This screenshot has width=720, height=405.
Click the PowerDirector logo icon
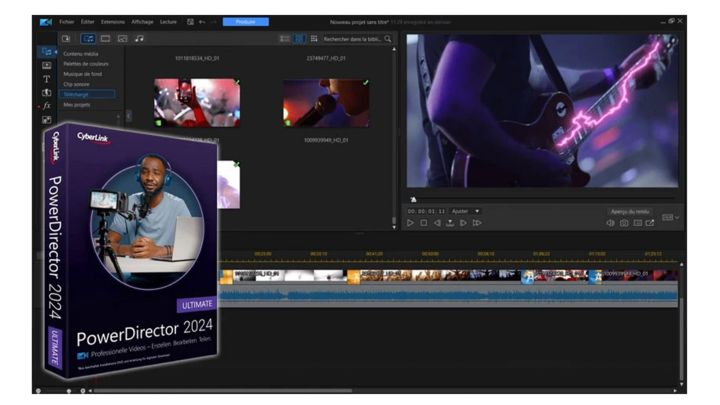(45, 22)
